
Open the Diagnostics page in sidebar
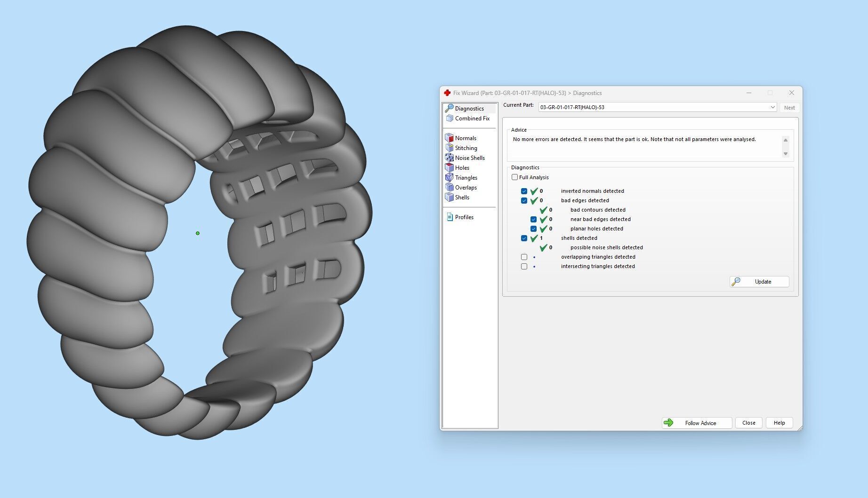point(469,109)
